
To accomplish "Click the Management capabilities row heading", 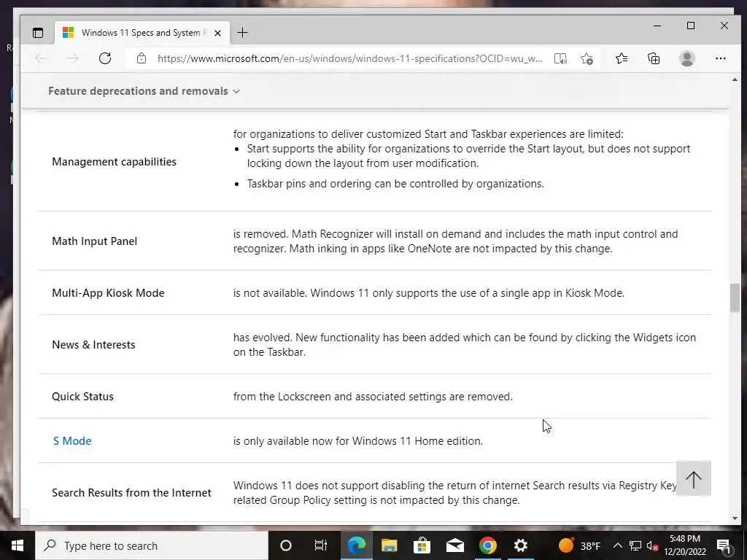I will [x=115, y=162].
